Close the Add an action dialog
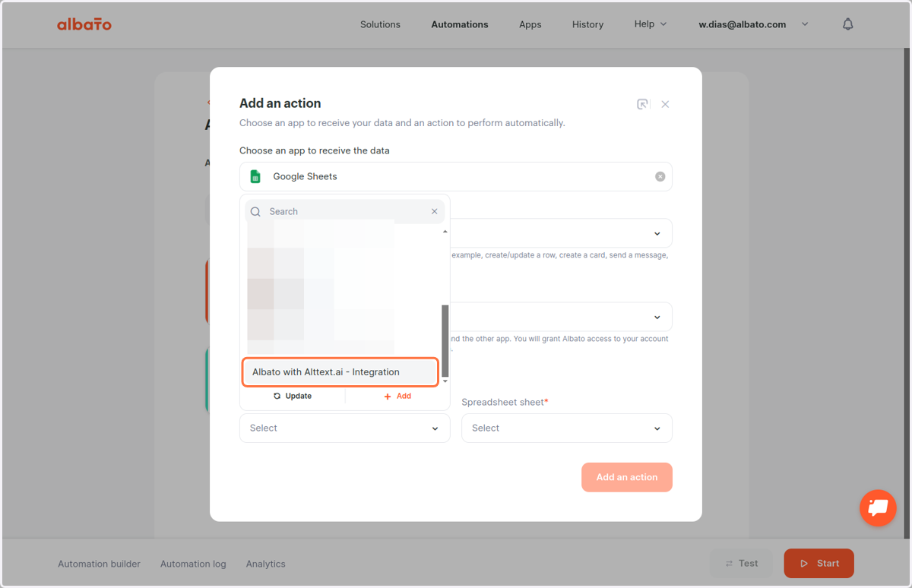Screen dimensions: 912x588 coord(665,104)
